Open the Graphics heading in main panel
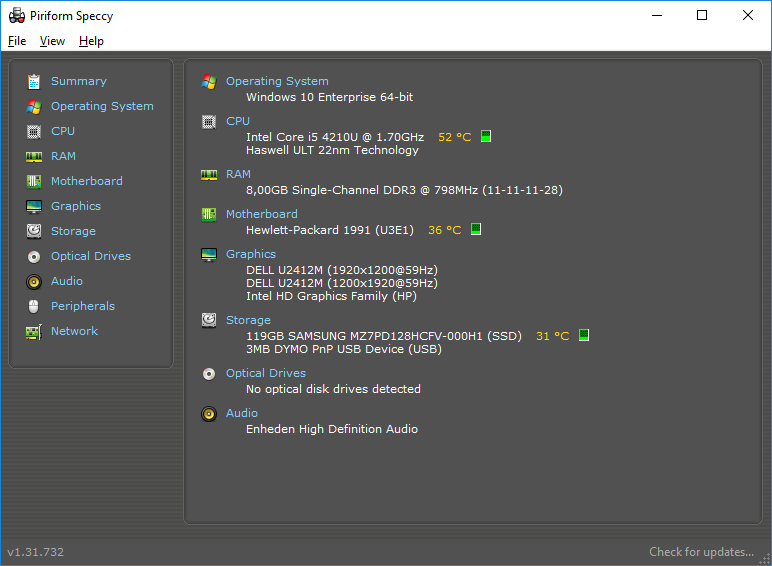The image size is (772, 566). click(x=251, y=254)
